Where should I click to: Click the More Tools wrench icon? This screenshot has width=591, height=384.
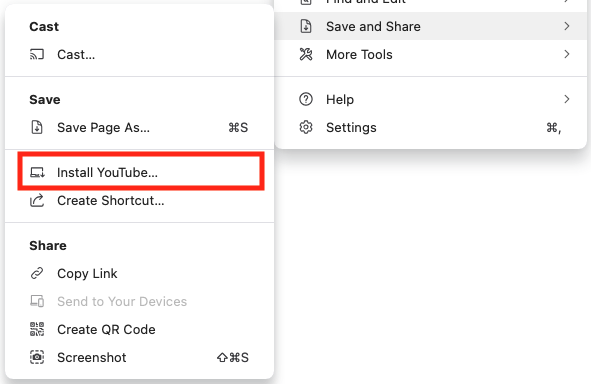[306, 54]
